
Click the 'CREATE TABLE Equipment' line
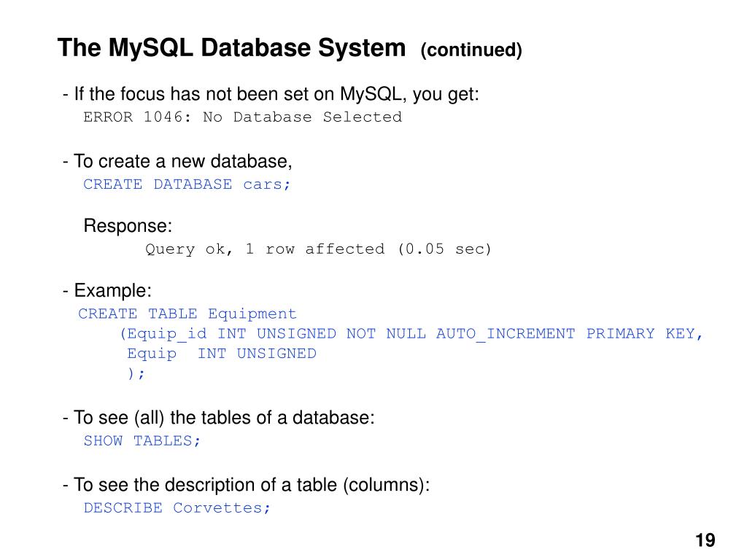point(187,314)
